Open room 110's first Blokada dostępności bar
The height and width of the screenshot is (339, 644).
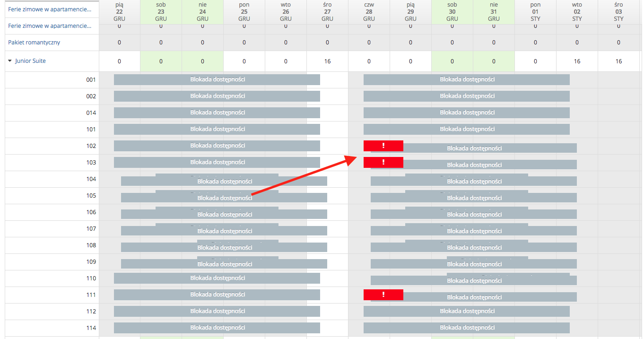click(x=217, y=278)
